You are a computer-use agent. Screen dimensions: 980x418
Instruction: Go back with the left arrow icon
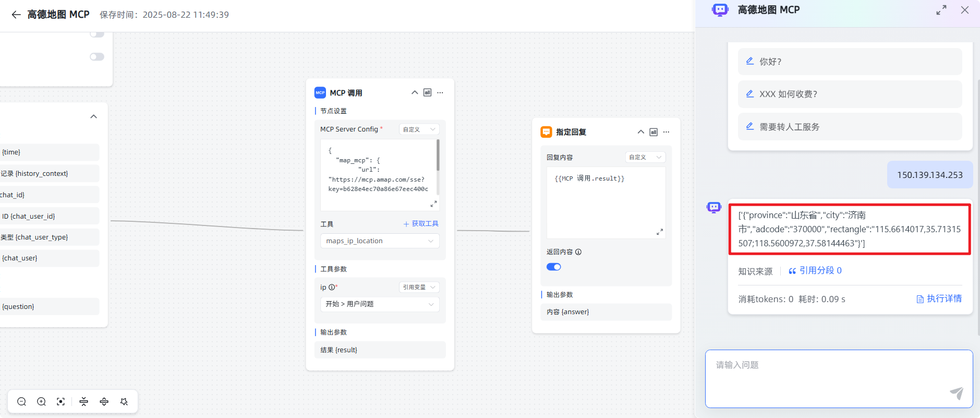click(x=16, y=15)
